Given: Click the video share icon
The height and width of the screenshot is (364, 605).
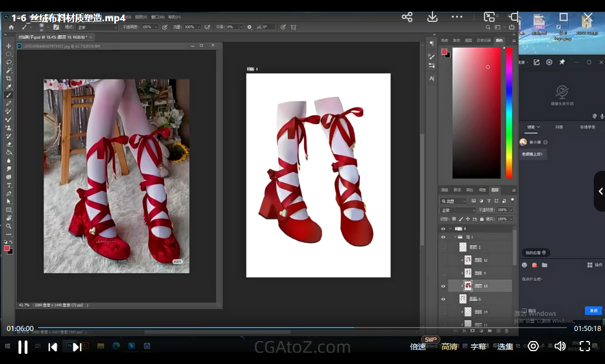Looking at the screenshot, I should point(407,17).
